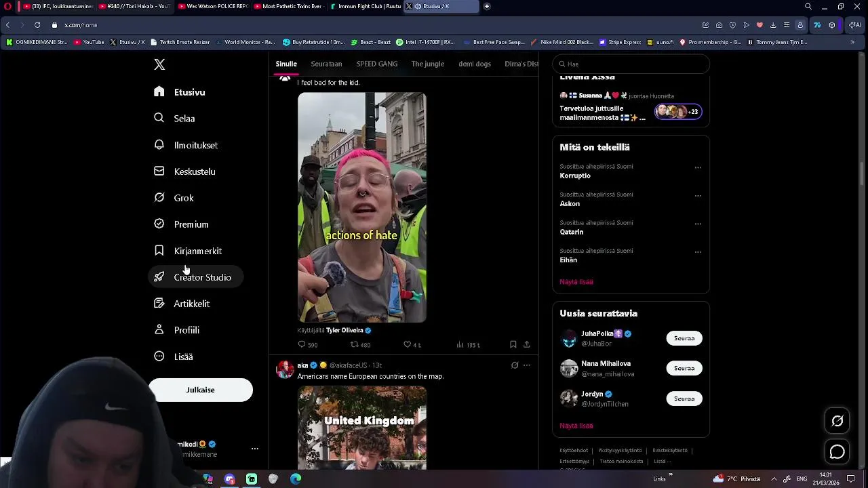Switch to The jungle tab
This screenshot has width=868, height=488.
tap(428, 64)
